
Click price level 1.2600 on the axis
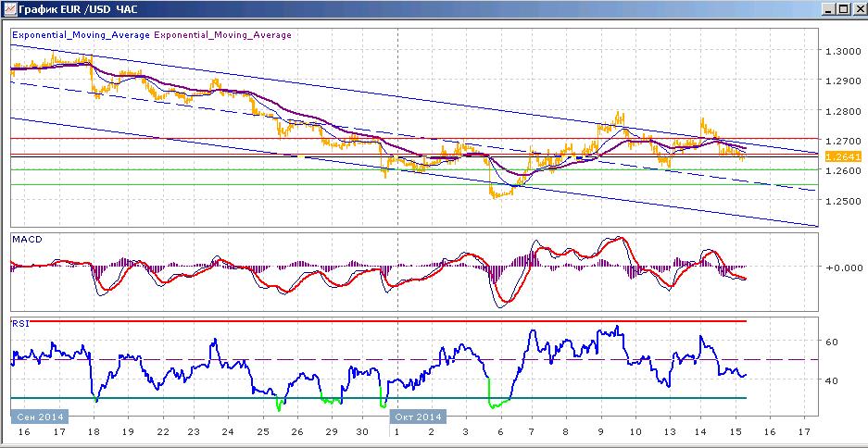843,171
